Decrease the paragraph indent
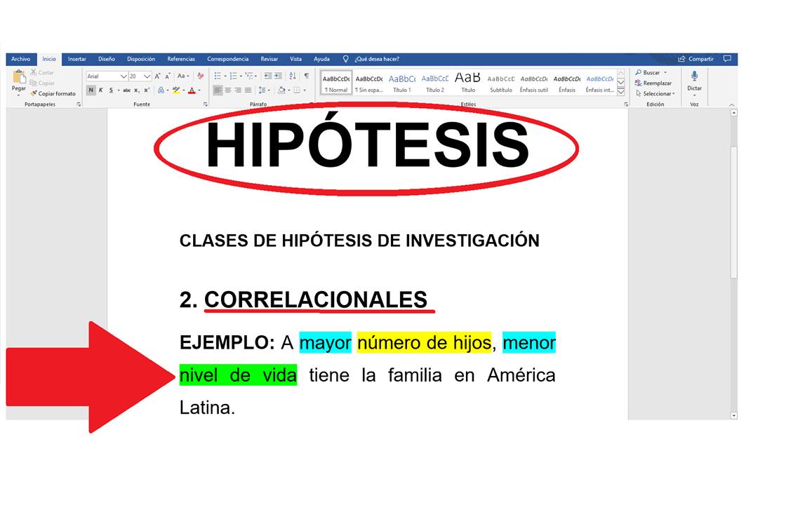 pos(267,76)
